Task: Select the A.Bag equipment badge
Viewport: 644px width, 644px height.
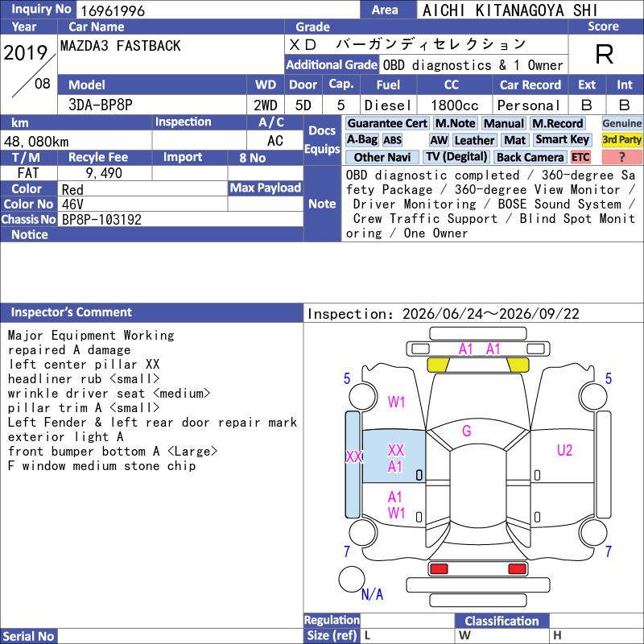Action: [x=361, y=139]
